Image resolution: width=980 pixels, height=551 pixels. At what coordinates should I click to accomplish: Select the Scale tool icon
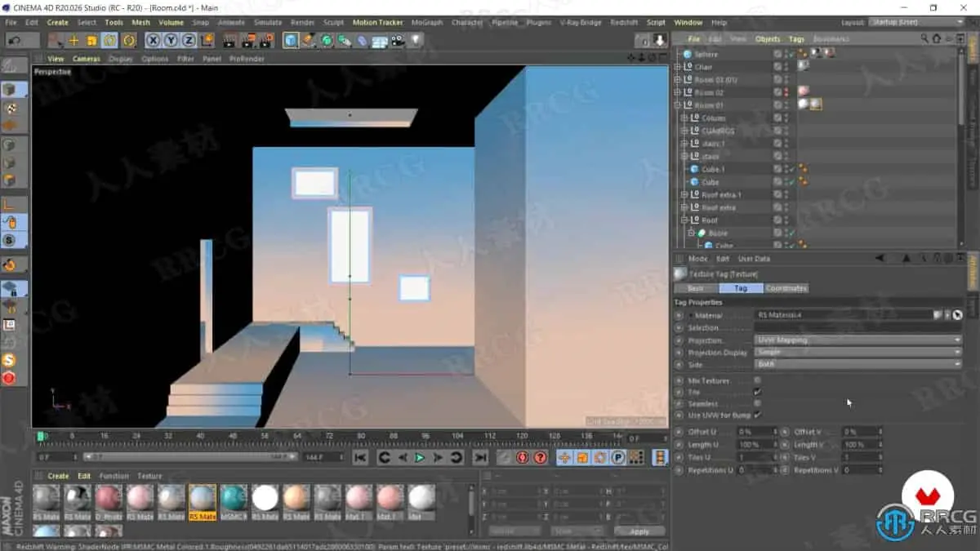pyautogui.click(x=91, y=40)
